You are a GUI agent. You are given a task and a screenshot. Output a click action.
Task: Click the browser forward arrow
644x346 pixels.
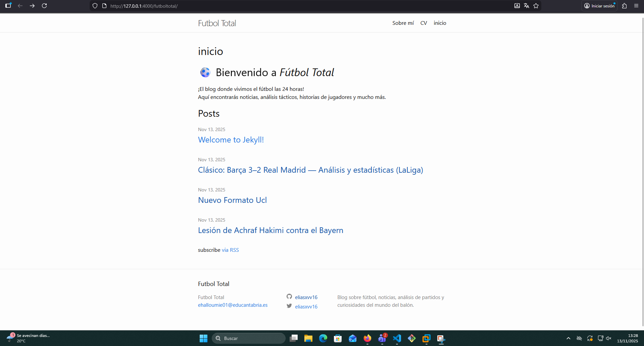click(32, 6)
